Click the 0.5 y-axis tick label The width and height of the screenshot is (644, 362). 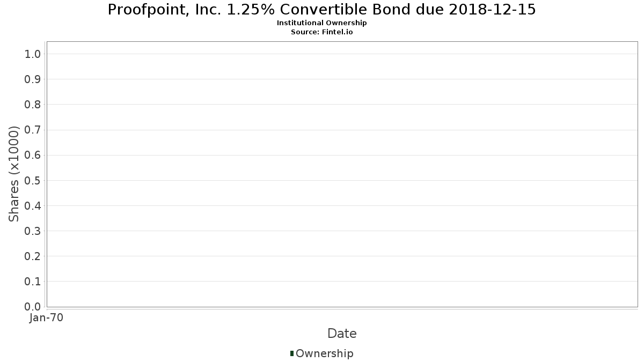click(x=33, y=180)
